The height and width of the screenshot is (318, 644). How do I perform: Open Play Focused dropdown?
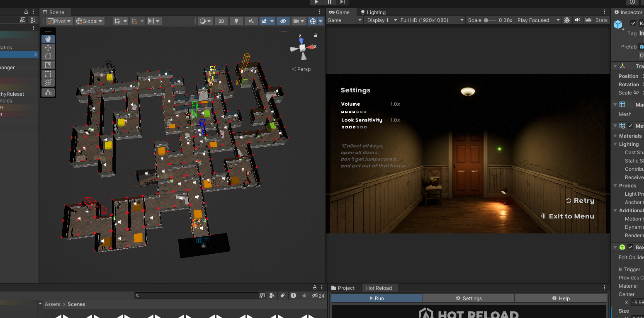[538, 20]
